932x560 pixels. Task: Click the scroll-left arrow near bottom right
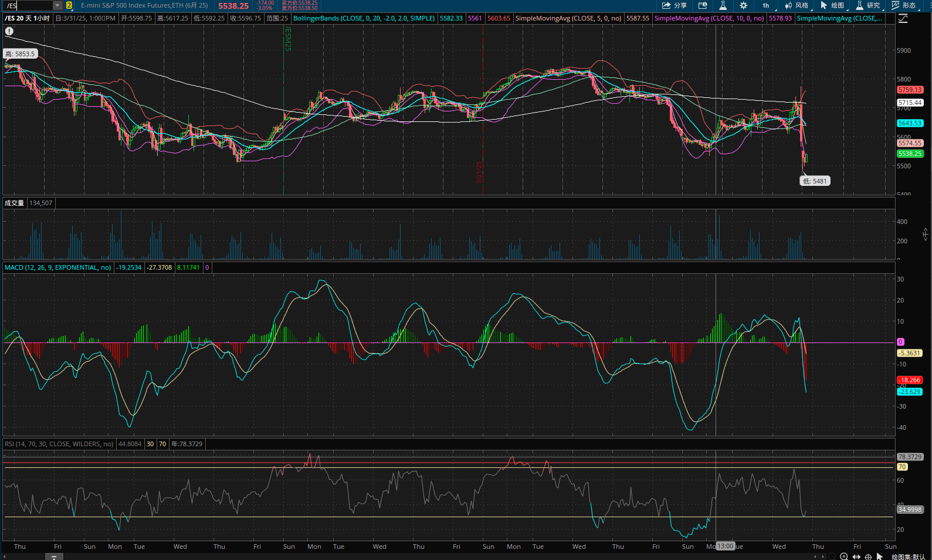click(814, 556)
